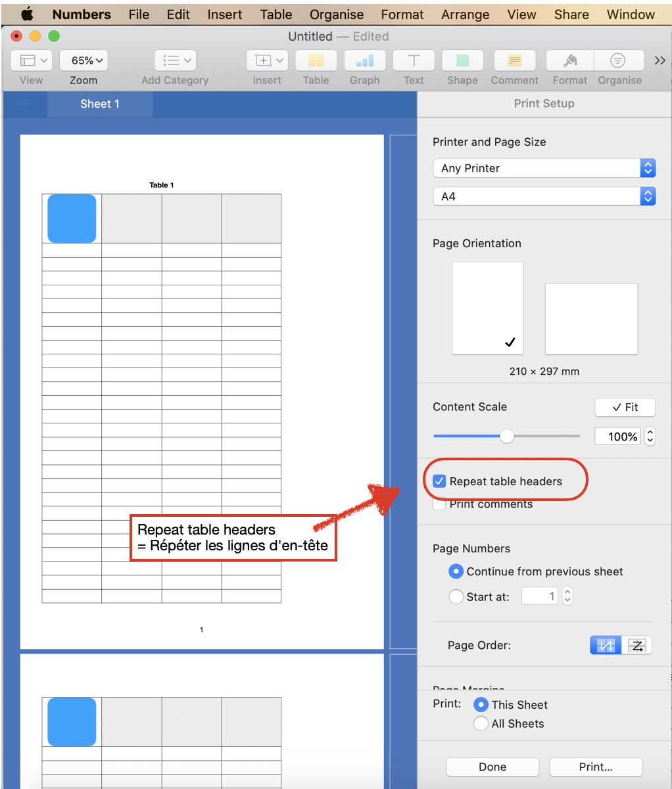Open the Insert menu in menu bar
This screenshot has width=672, height=789.
(x=225, y=14)
